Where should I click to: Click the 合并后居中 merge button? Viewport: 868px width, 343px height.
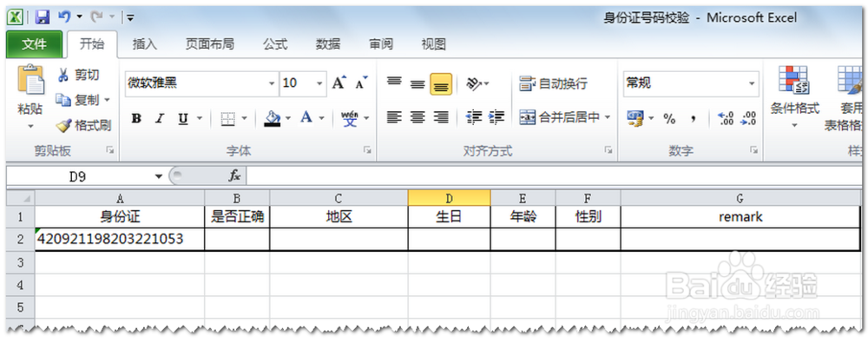click(560, 117)
